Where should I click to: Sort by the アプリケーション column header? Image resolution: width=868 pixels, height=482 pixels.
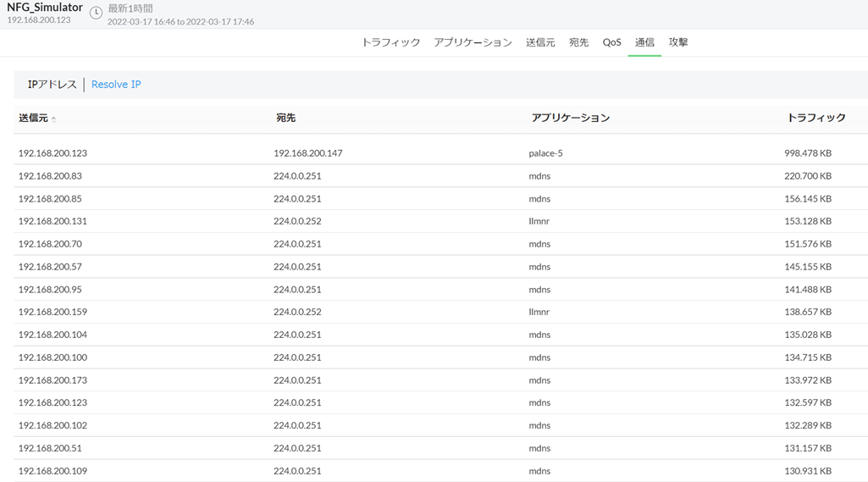coord(570,118)
